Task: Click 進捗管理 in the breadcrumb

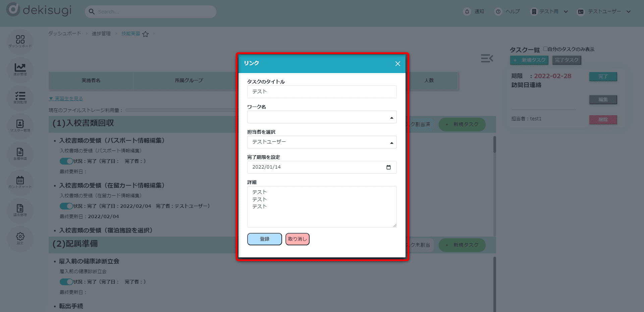Action: point(101,34)
